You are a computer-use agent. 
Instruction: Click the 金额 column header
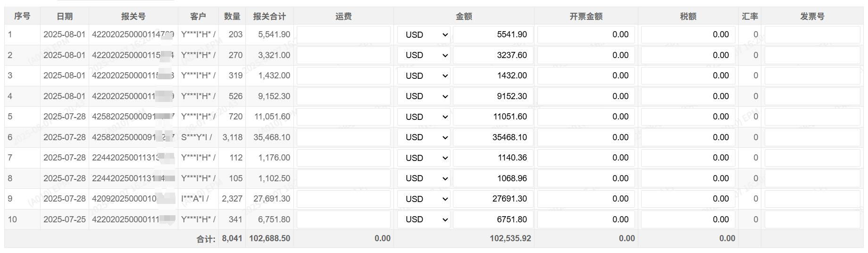tap(464, 17)
